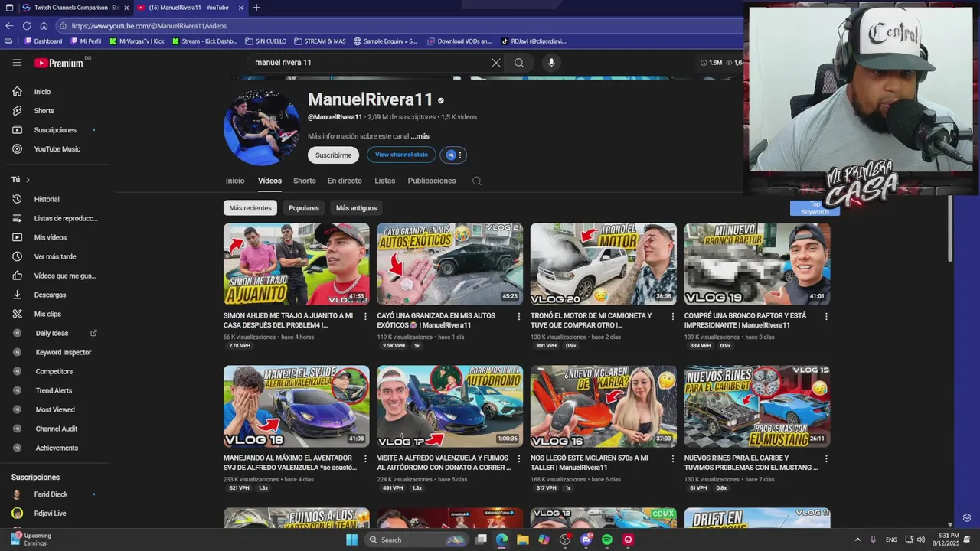Image resolution: width=980 pixels, height=551 pixels.
Task: Expand channel description with ...más
Action: (x=420, y=136)
